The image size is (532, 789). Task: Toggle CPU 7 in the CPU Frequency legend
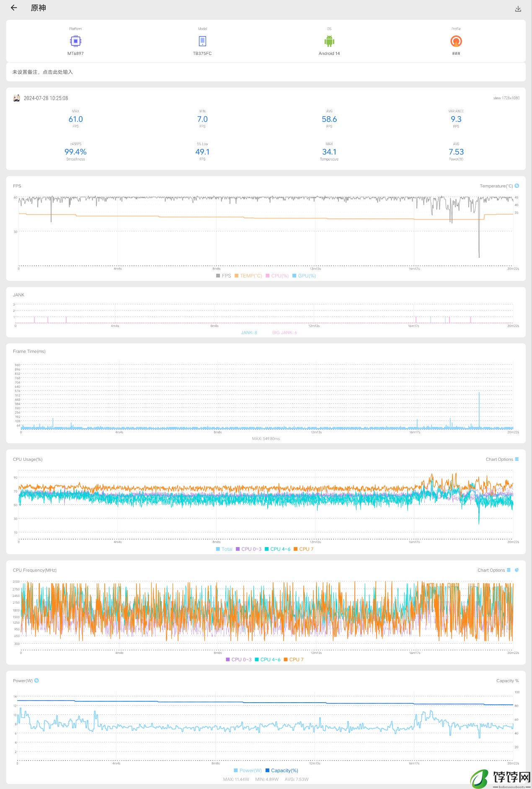tap(294, 660)
